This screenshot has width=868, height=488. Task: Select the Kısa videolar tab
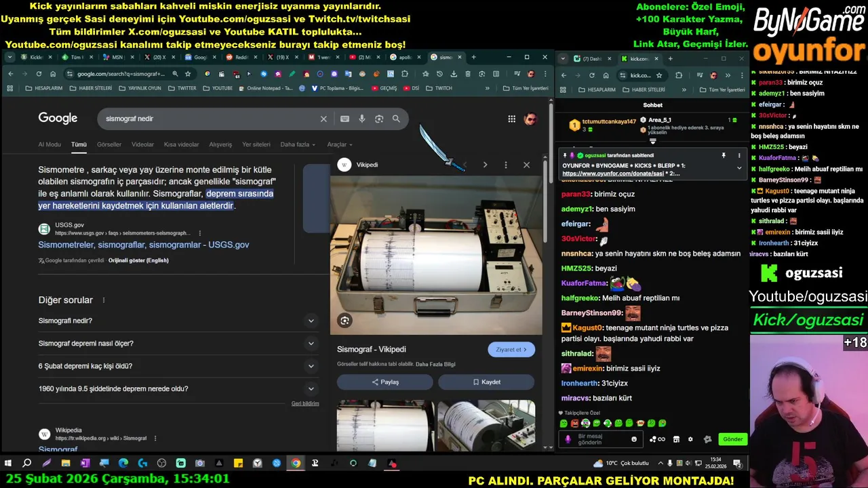(x=181, y=144)
